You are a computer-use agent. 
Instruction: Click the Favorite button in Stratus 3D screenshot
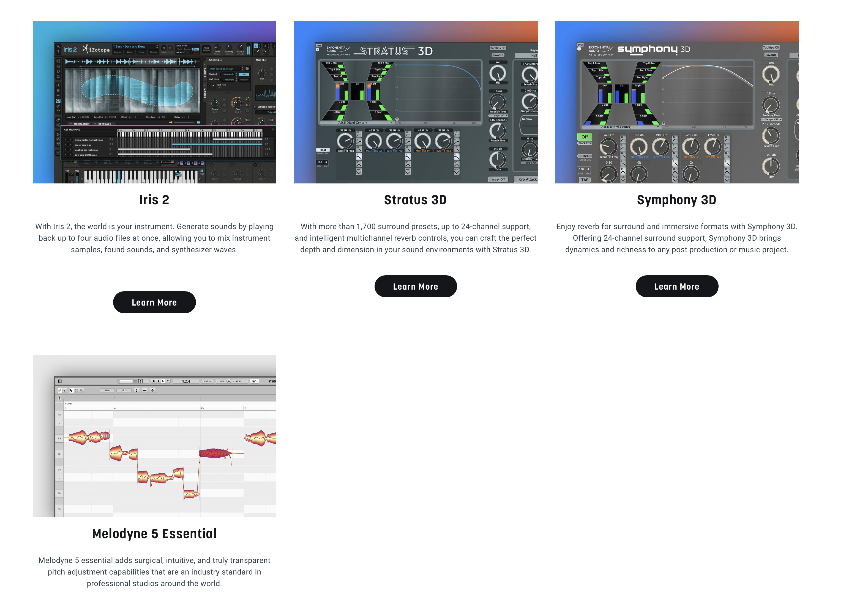tap(498, 55)
